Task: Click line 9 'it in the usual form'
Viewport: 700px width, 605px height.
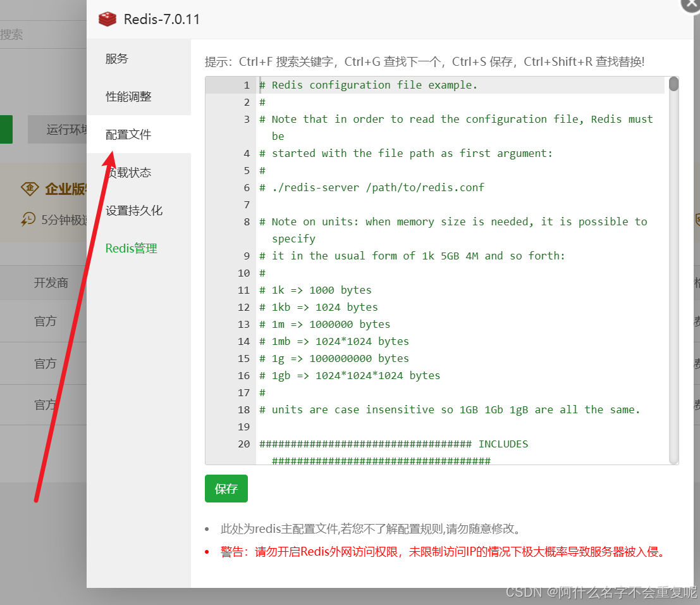Action: click(412, 256)
